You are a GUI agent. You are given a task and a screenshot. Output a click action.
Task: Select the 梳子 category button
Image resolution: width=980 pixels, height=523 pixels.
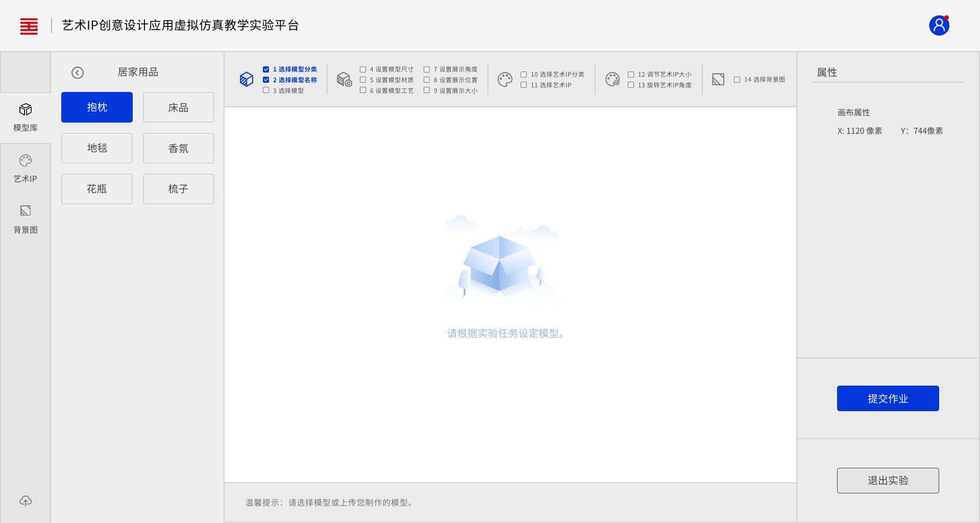click(179, 189)
